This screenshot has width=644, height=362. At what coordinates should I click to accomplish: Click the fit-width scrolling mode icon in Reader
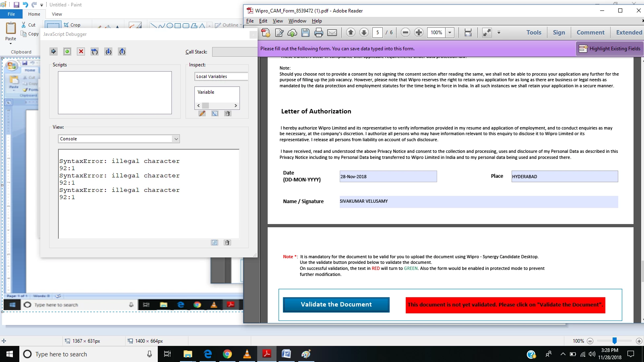(x=468, y=33)
